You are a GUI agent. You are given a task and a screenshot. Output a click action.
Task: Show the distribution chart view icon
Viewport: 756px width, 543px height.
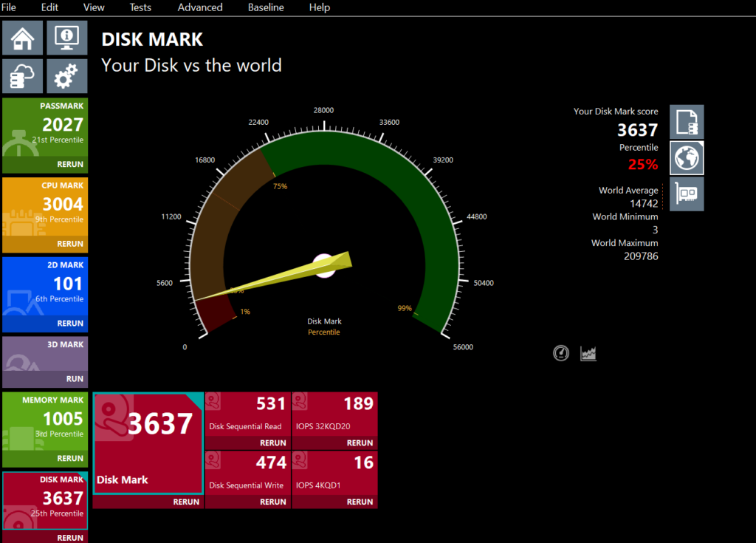click(588, 353)
